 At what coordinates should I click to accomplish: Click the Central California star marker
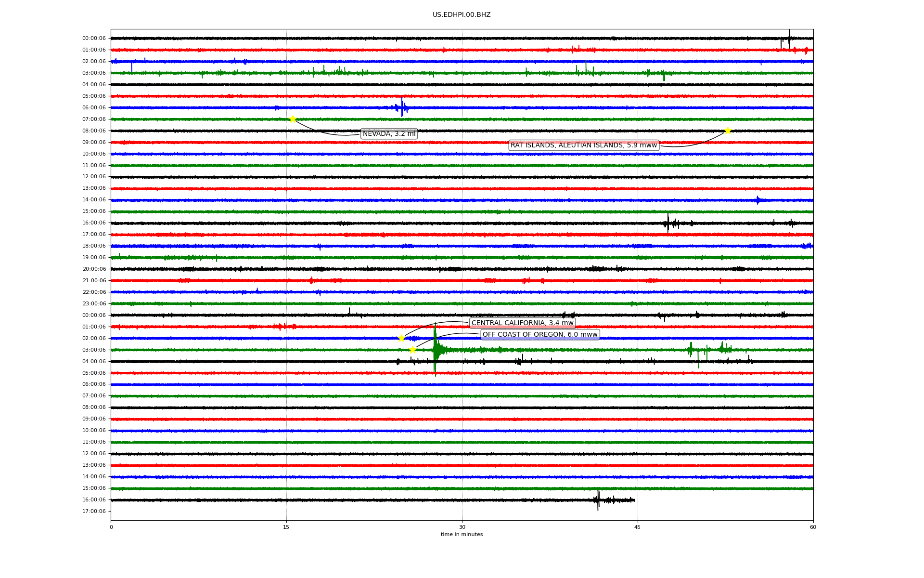coord(401,338)
